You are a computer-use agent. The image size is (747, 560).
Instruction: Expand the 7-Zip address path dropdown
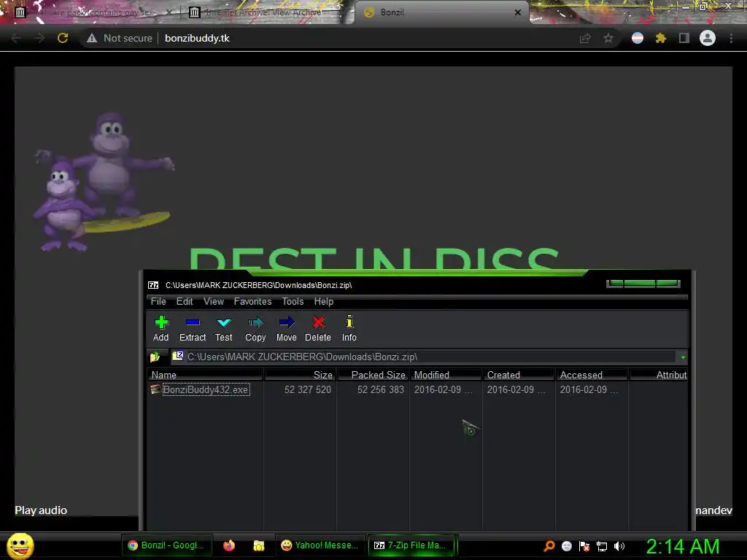point(683,357)
